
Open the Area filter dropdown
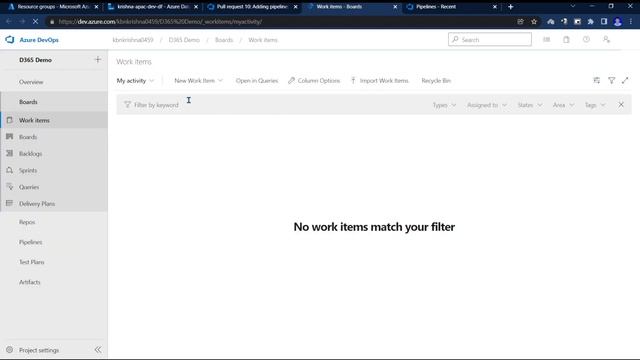[563, 105]
